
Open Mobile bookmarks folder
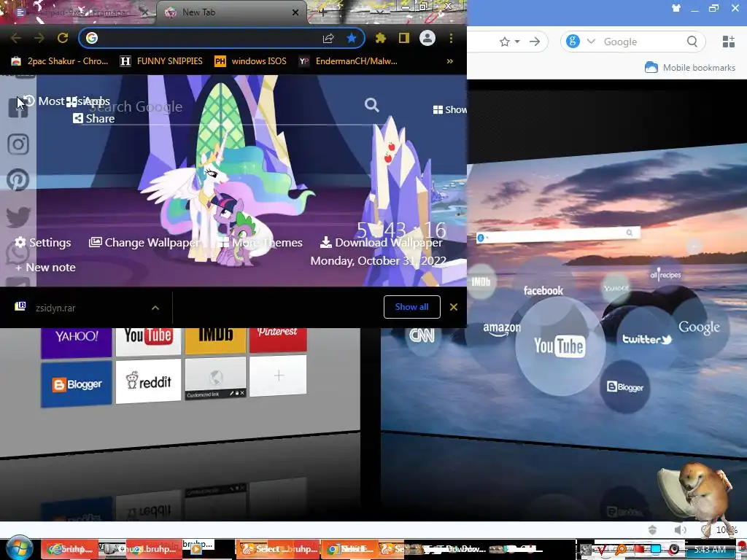(690, 68)
